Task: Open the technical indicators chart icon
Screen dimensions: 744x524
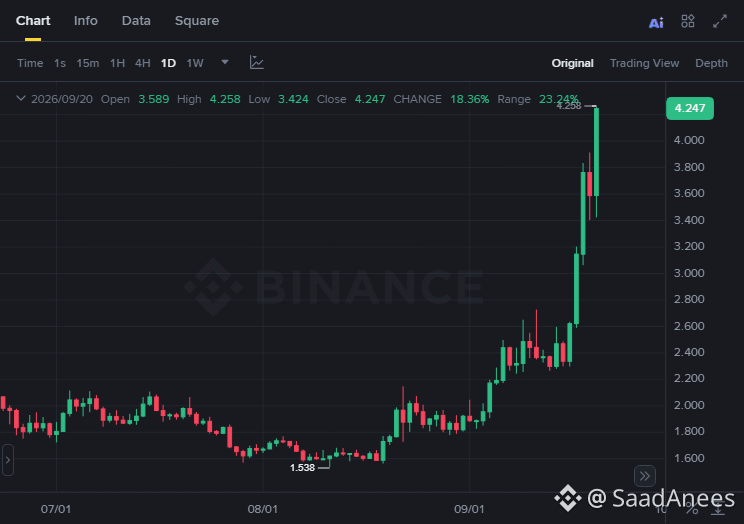Action: pyautogui.click(x=257, y=63)
